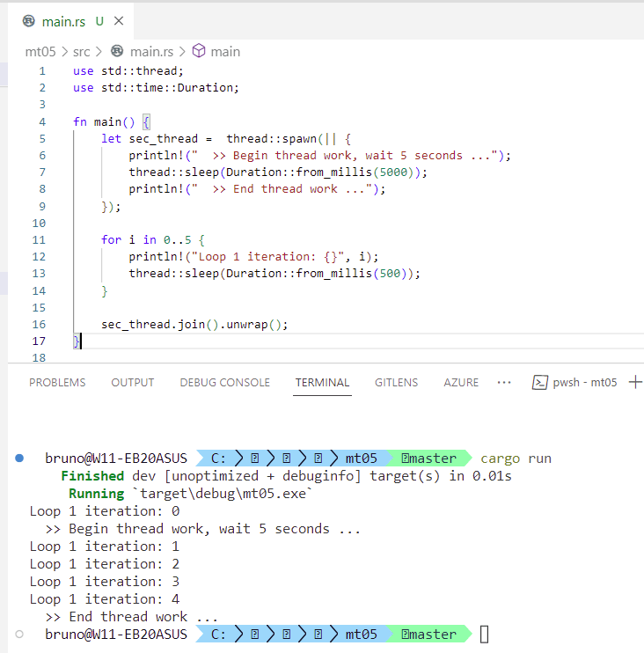Select the TERMINAL panel tab
The height and width of the screenshot is (653, 644).
coord(322,382)
